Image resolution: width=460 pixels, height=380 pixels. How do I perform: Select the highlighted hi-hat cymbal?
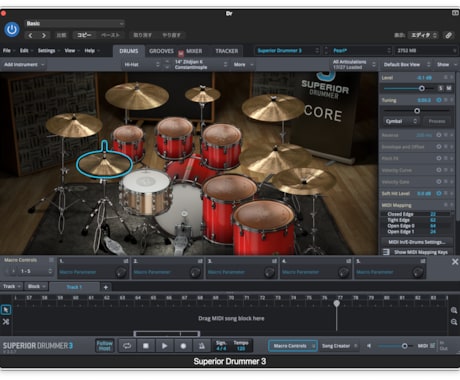[104, 164]
